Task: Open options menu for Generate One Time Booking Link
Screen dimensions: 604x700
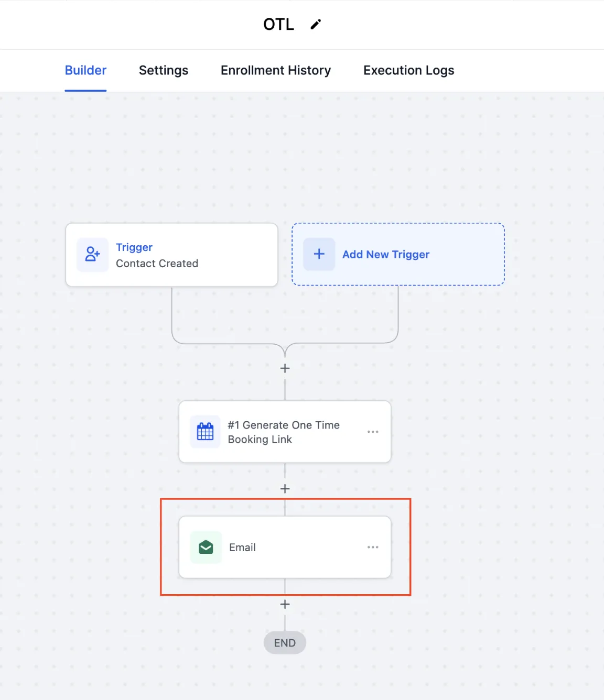Action: (x=373, y=432)
